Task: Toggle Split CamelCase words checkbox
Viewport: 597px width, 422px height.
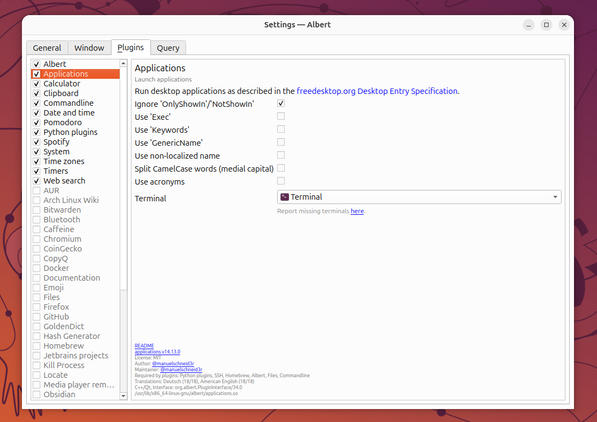Action: [x=281, y=168]
